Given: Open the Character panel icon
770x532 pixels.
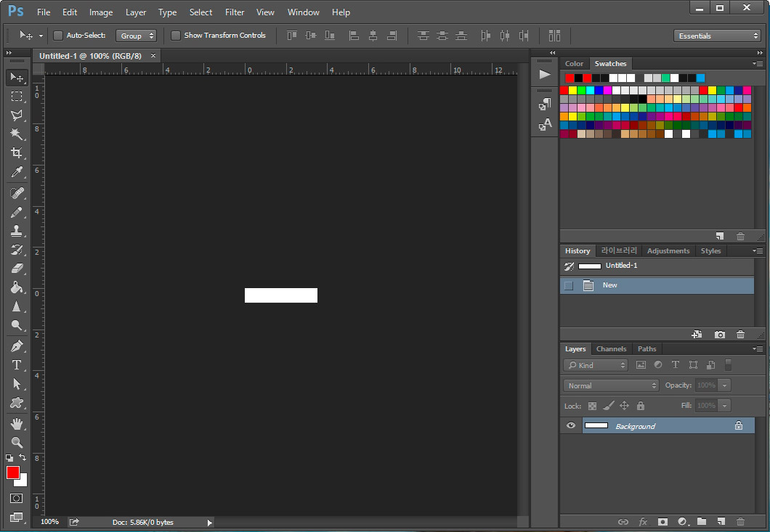Looking at the screenshot, I should 545,125.
